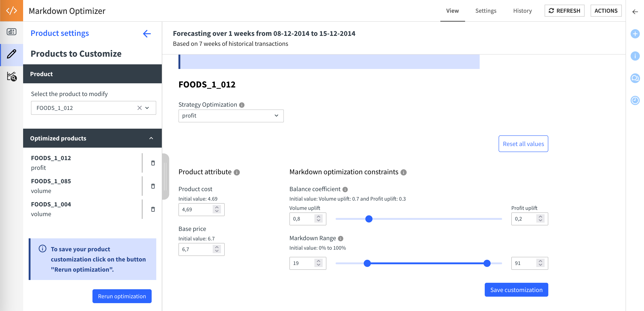Delete FOODS_1_085 from optimized products
Viewport: 644px width, 311px height.
click(x=153, y=186)
